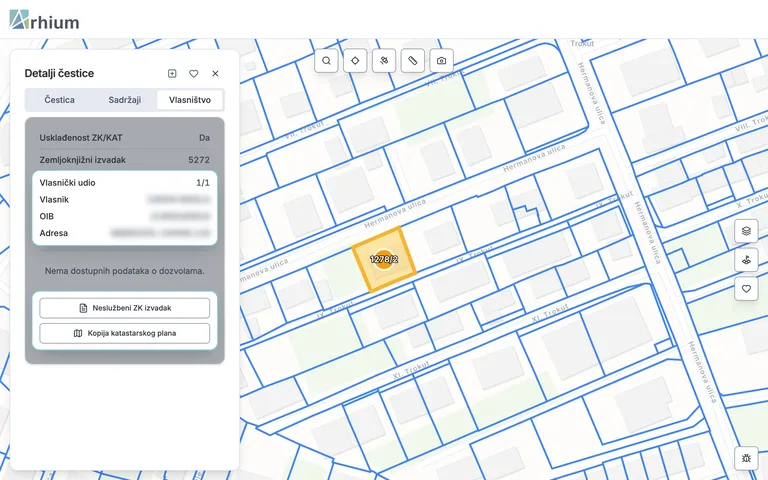Screen dimensions: 768x480
Task: Activate the satellite tool in the map toolbar
Action: click(384, 61)
